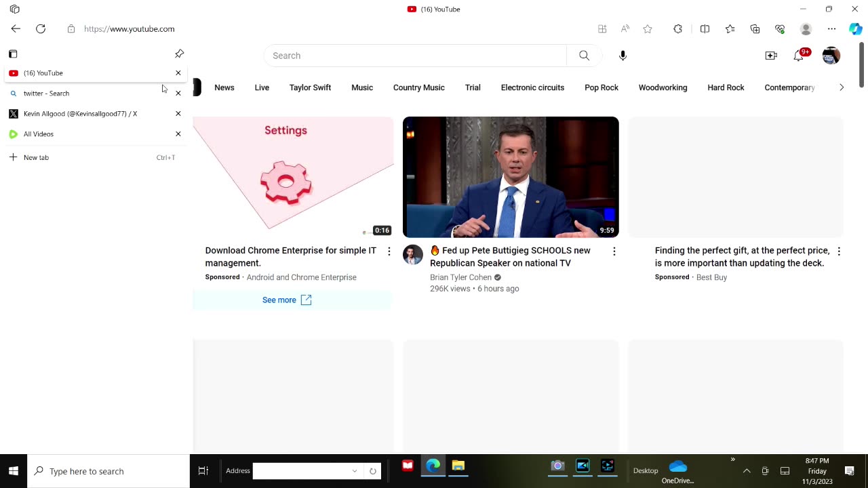868x488 pixels.
Task: Select the Music category chip
Action: (362, 87)
